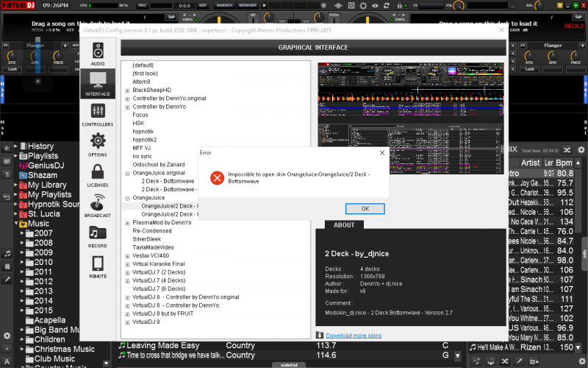Click the video reel sidebar icon
The image size is (588, 368).
7,266
